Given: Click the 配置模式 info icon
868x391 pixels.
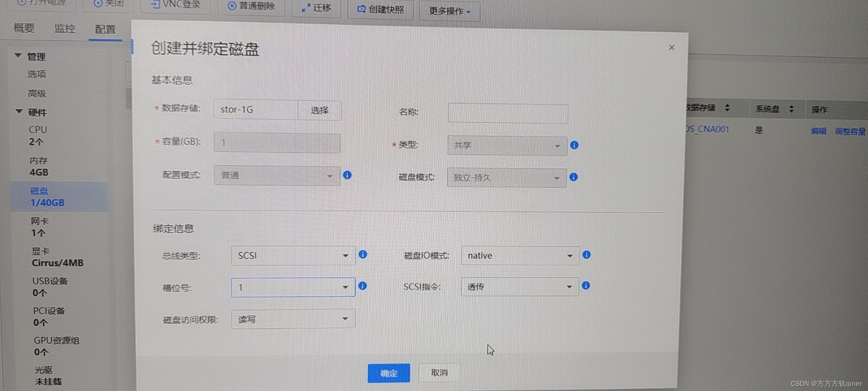Looking at the screenshot, I should pyautogui.click(x=347, y=175).
